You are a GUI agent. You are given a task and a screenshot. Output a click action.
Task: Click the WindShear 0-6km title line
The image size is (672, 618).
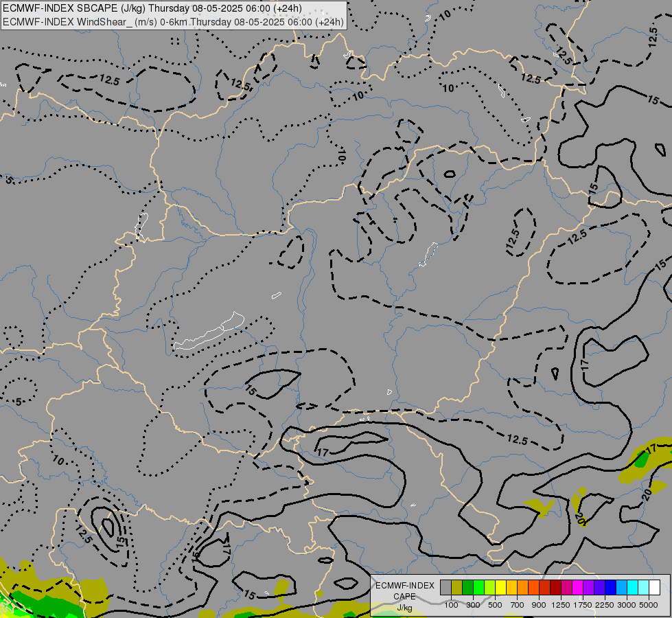(173, 21)
